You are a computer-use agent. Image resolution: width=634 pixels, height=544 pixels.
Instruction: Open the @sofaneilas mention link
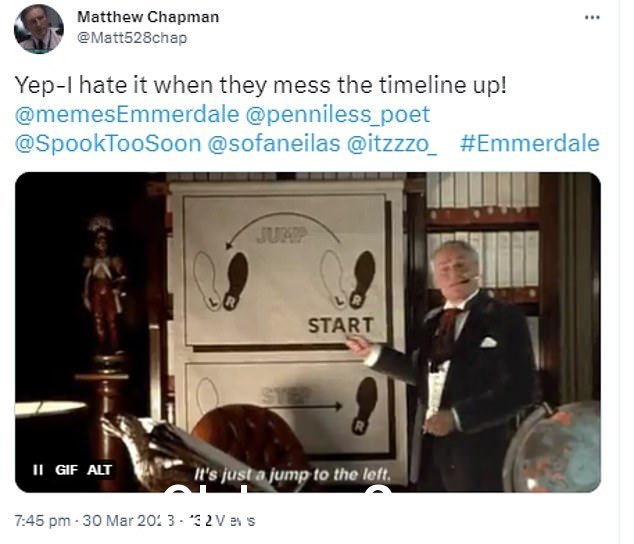click(274, 144)
